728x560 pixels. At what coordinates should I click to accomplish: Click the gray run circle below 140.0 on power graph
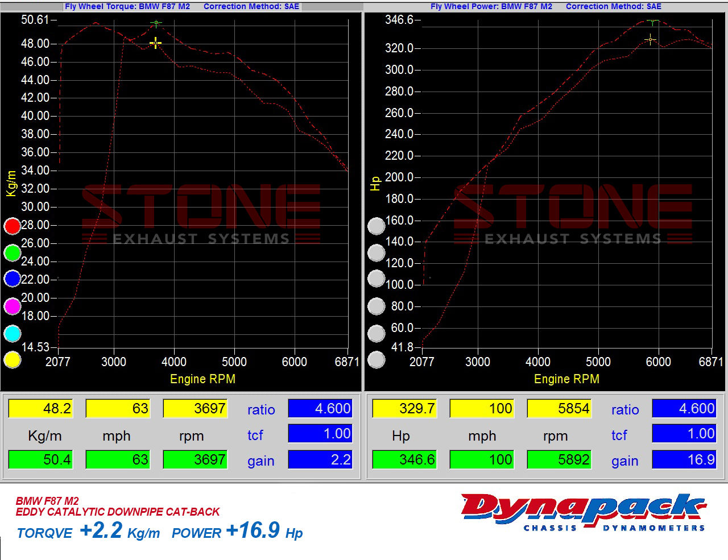tap(377, 253)
